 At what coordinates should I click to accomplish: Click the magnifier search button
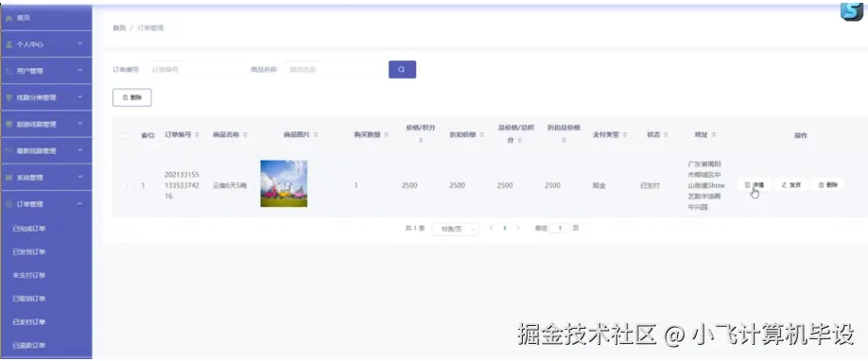coord(402,69)
